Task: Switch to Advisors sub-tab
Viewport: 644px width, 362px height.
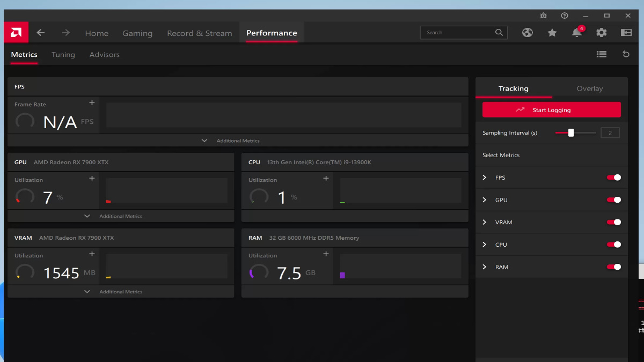Action: click(105, 55)
